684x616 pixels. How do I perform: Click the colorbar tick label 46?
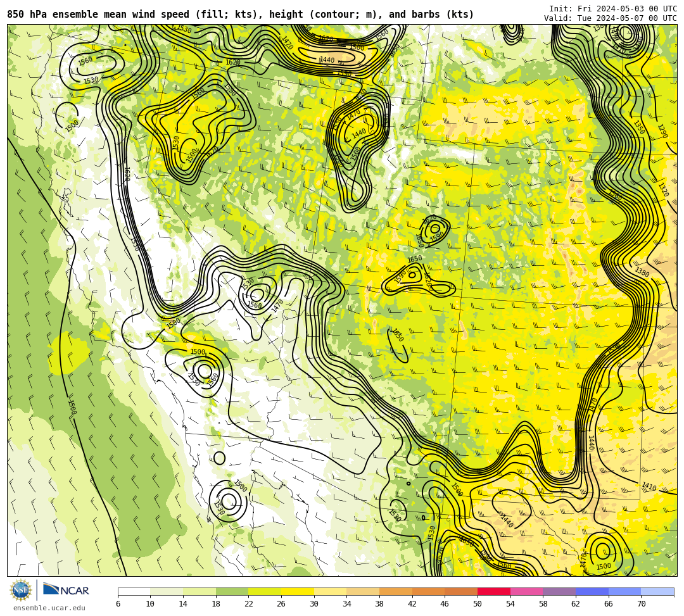445,604
